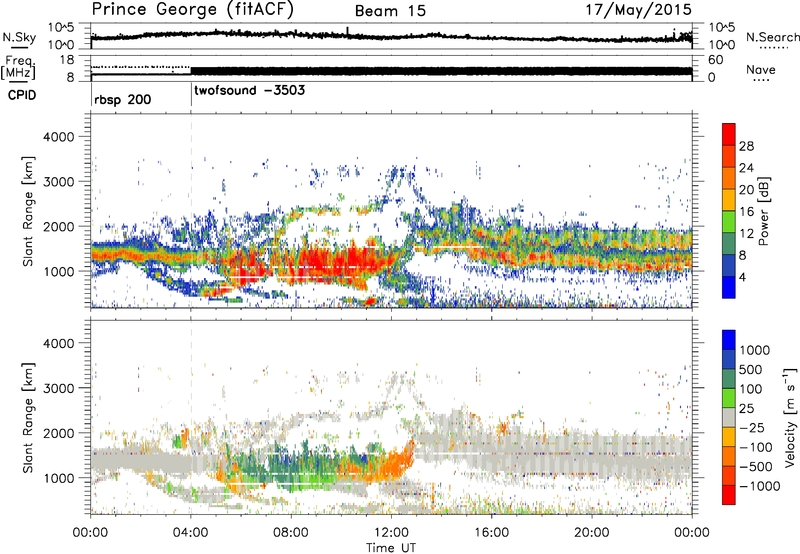The width and height of the screenshot is (800, 554).
Task: Click the thick frequency band after 04:00
Action: tap(441, 71)
